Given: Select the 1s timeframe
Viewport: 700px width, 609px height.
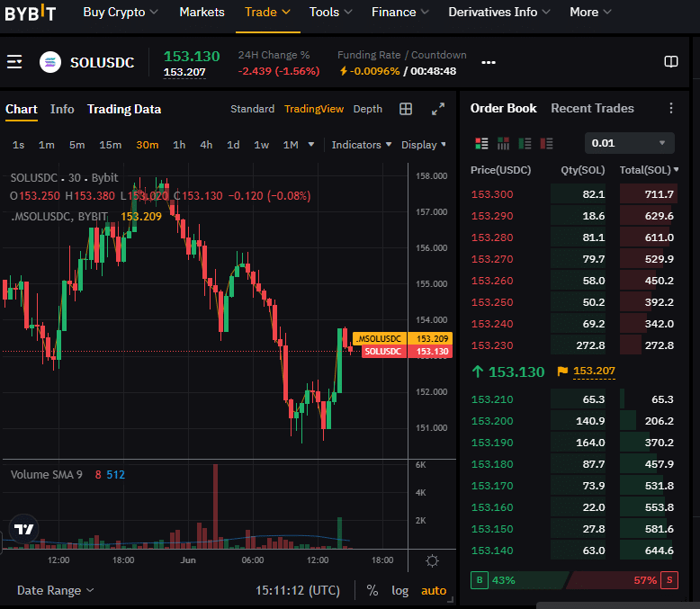Looking at the screenshot, I should (18, 145).
